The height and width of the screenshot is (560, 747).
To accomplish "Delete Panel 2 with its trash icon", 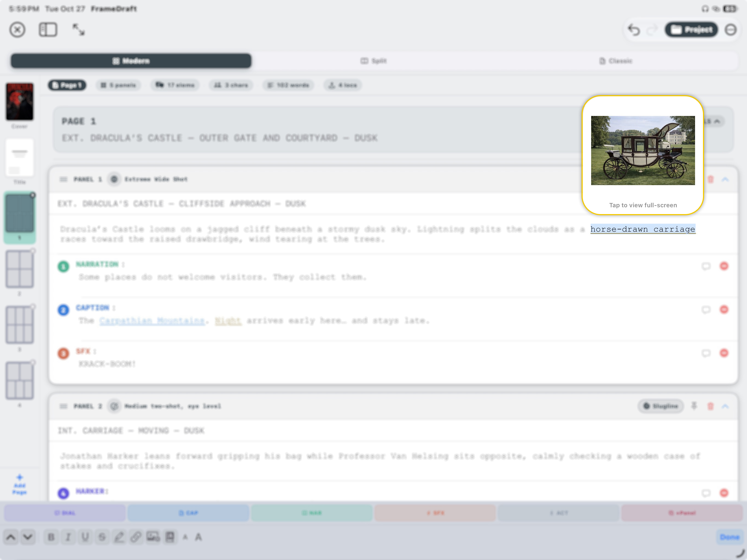I will tap(711, 406).
